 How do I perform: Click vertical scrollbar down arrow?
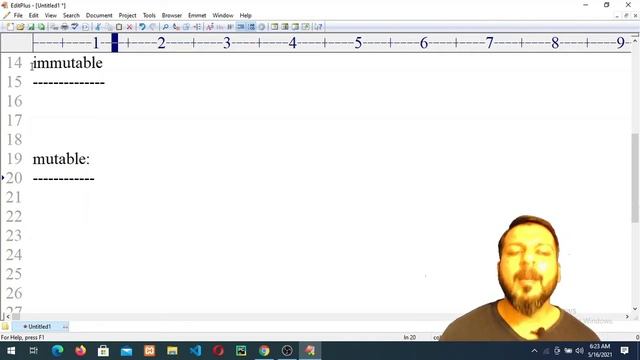(x=635, y=309)
